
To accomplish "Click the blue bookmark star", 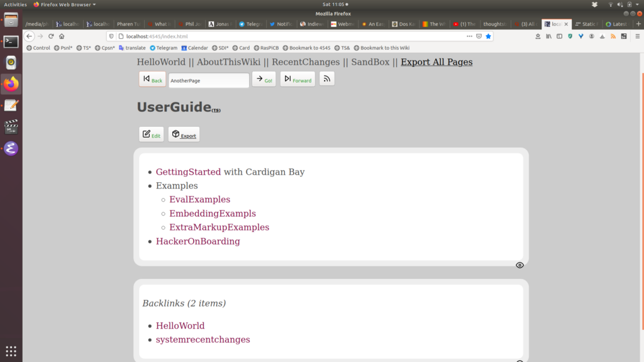I will [x=488, y=36].
